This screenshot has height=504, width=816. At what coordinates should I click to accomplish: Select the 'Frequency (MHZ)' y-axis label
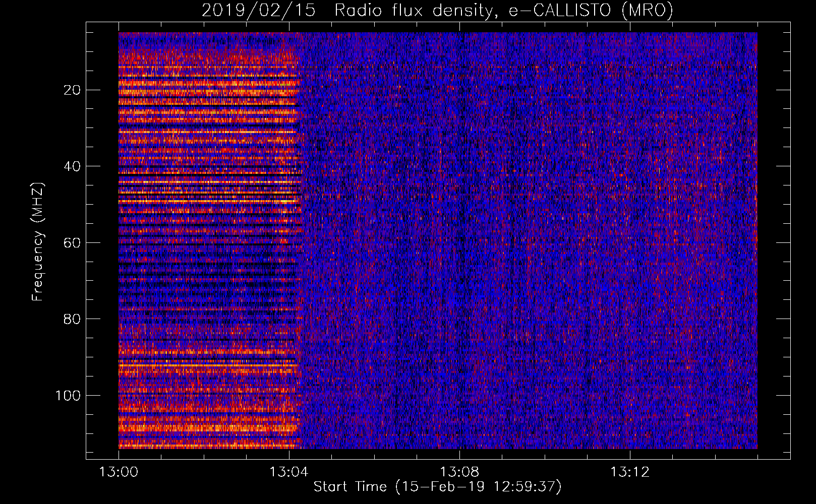point(38,242)
